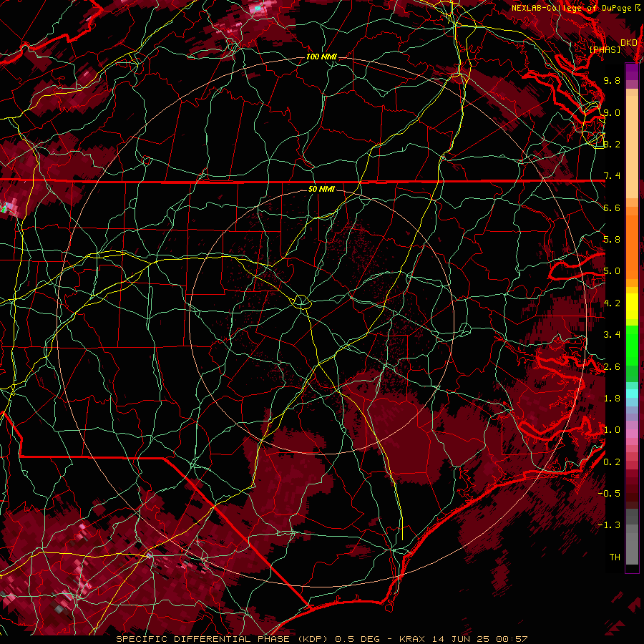This screenshot has width=644, height=644.
Task: Click the 50 NMI range ring label
Action: [x=321, y=189]
